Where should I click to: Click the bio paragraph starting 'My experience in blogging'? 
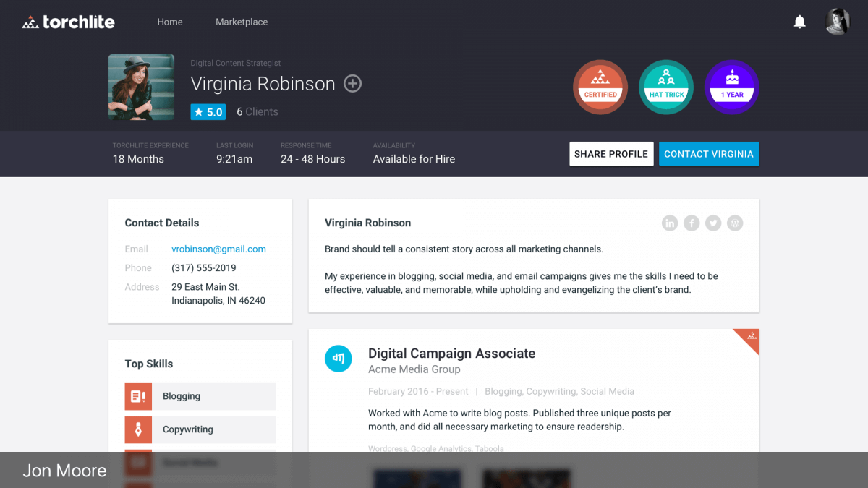pos(522,283)
